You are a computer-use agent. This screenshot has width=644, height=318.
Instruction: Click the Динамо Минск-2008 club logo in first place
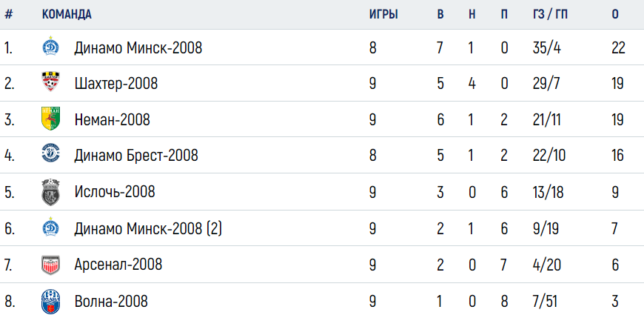click(x=50, y=46)
